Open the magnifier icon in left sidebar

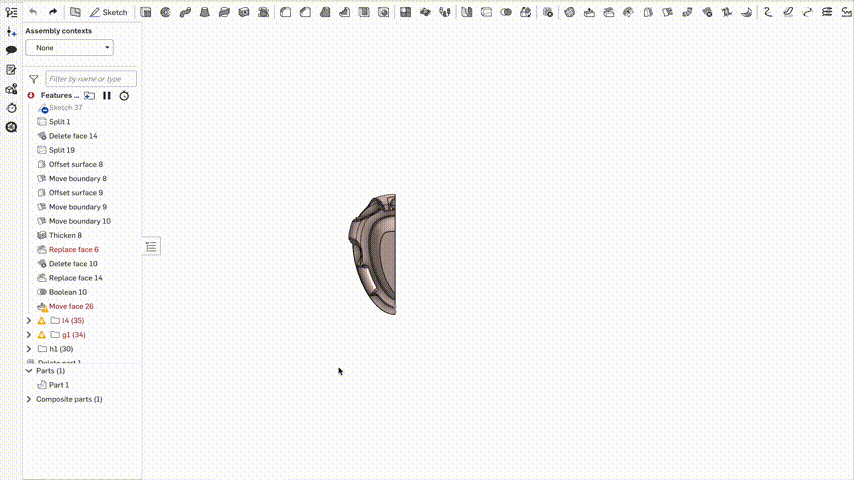[x=11, y=127]
